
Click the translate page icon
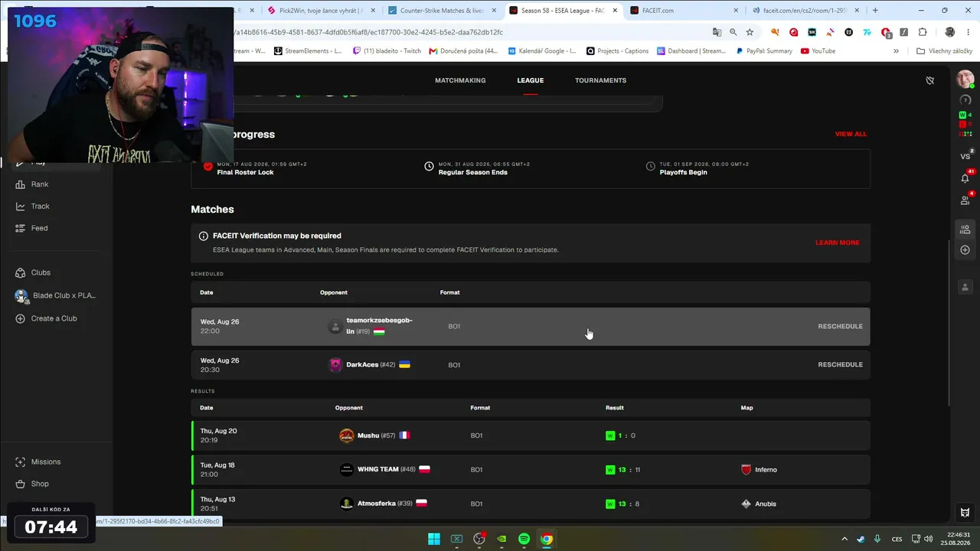(717, 32)
